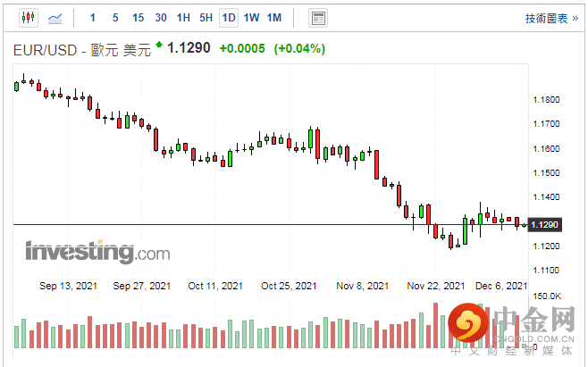Choose the 1D timeframe

pyautogui.click(x=229, y=18)
